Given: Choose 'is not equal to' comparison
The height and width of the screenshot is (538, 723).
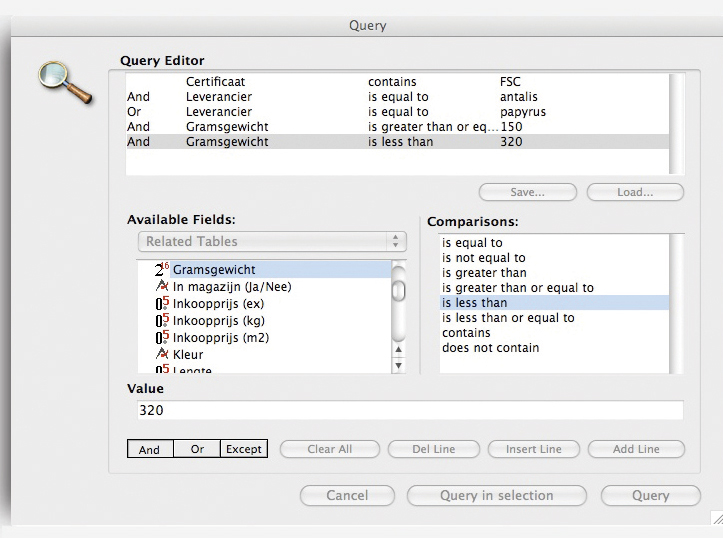Looking at the screenshot, I should pos(554,258).
